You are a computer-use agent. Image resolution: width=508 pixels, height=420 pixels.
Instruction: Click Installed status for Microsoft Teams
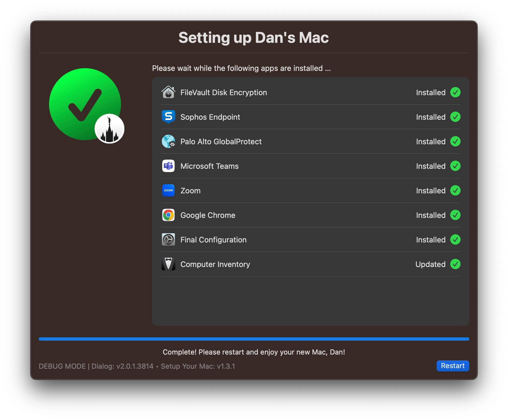point(431,166)
